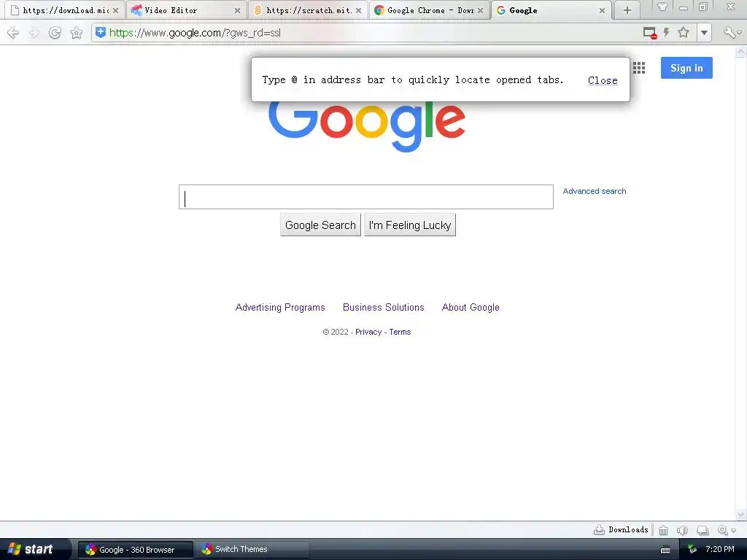Open the Business Solutions link
This screenshot has height=560, width=747.
(x=384, y=307)
